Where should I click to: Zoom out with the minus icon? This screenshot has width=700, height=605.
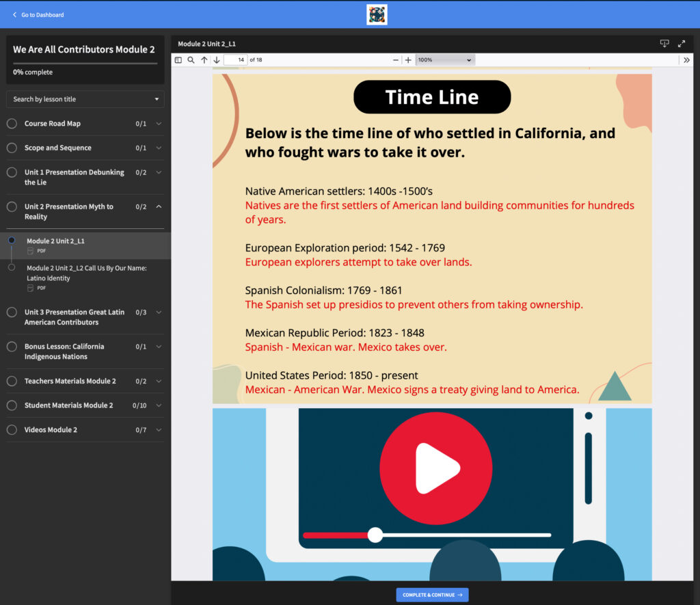(396, 60)
